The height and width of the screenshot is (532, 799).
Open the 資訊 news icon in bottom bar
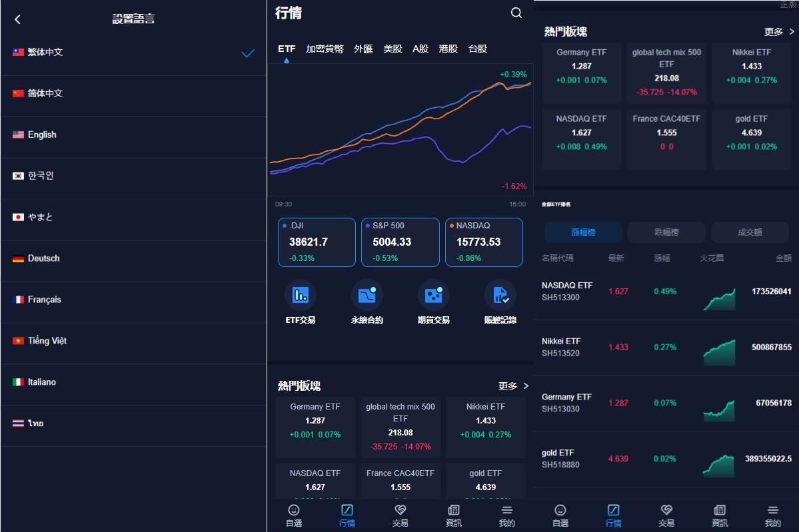[x=454, y=515]
